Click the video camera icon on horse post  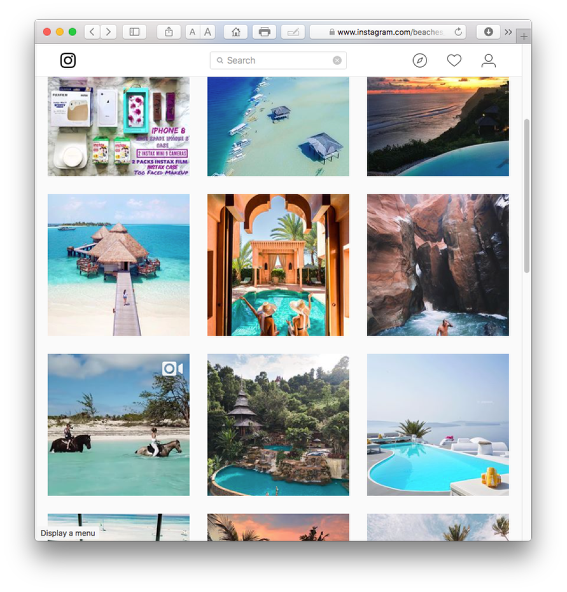173,368
